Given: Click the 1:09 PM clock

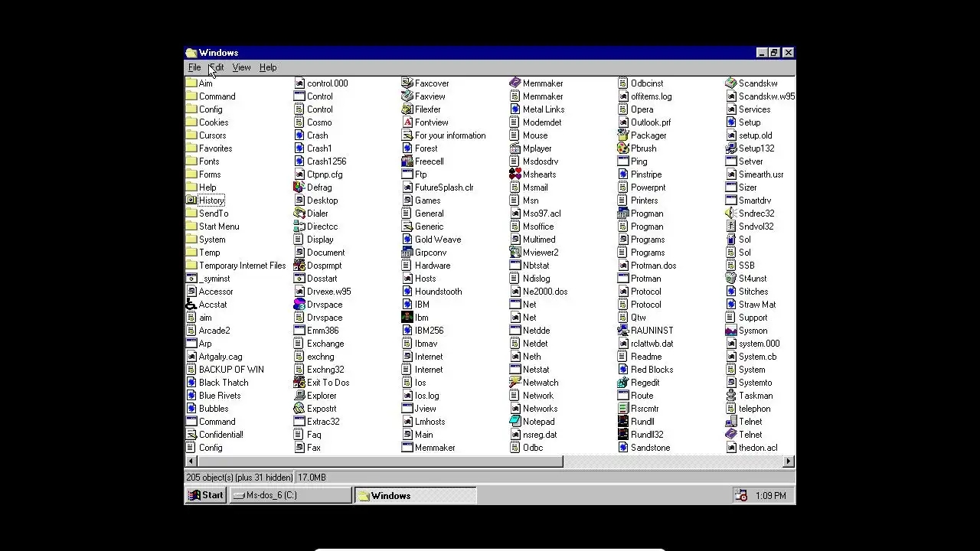Looking at the screenshot, I should (x=770, y=496).
